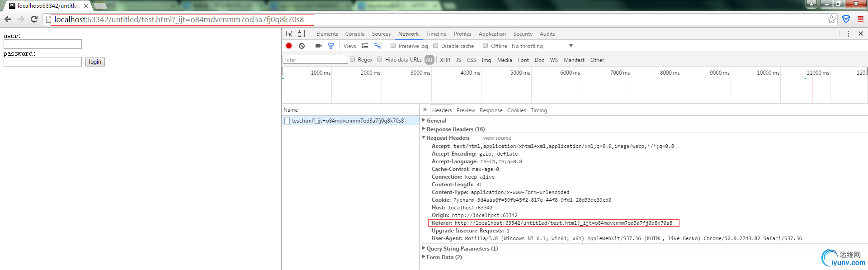Filter requests by WS
The height and width of the screenshot is (270, 868).
[554, 60]
